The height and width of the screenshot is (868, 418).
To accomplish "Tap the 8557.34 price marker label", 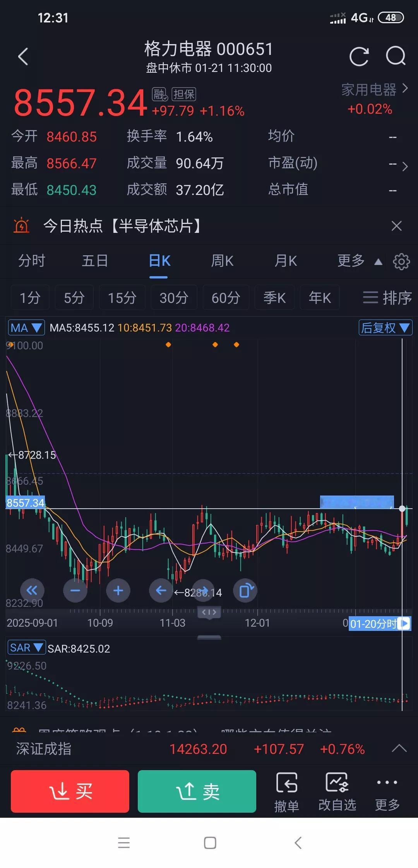I will click(x=25, y=503).
